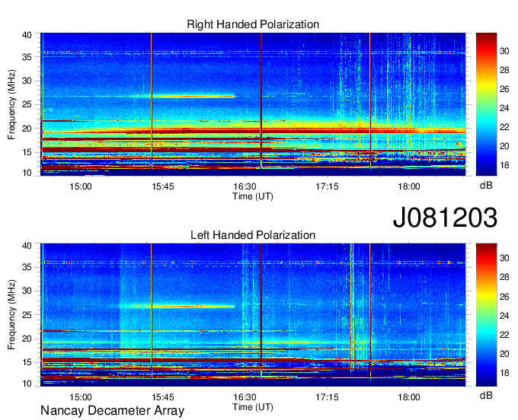518x420 pixels.
Task: Click the upper colorbar's 18 dB tick
Action: tap(504, 165)
